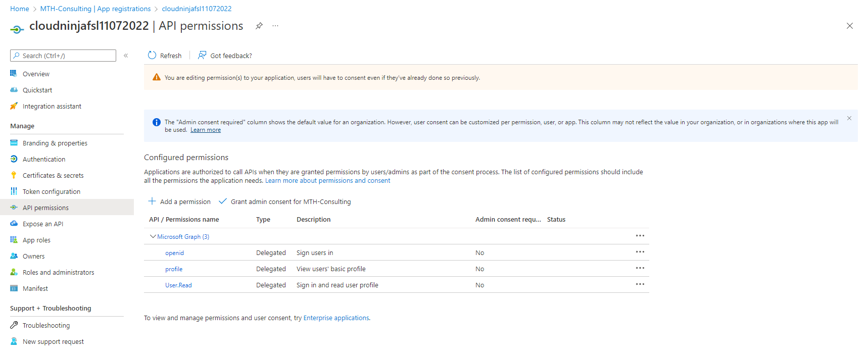
Task: Open the profile permission details
Action: tap(174, 269)
